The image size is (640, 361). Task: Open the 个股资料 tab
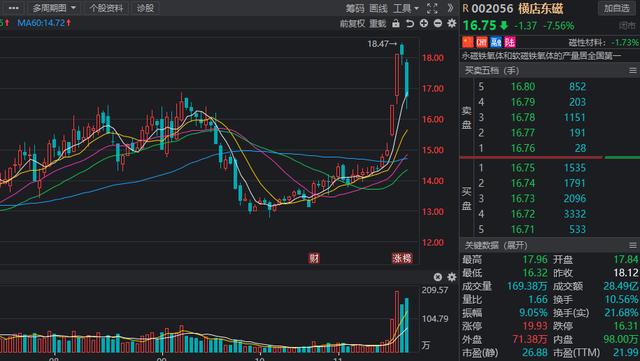[x=106, y=8]
